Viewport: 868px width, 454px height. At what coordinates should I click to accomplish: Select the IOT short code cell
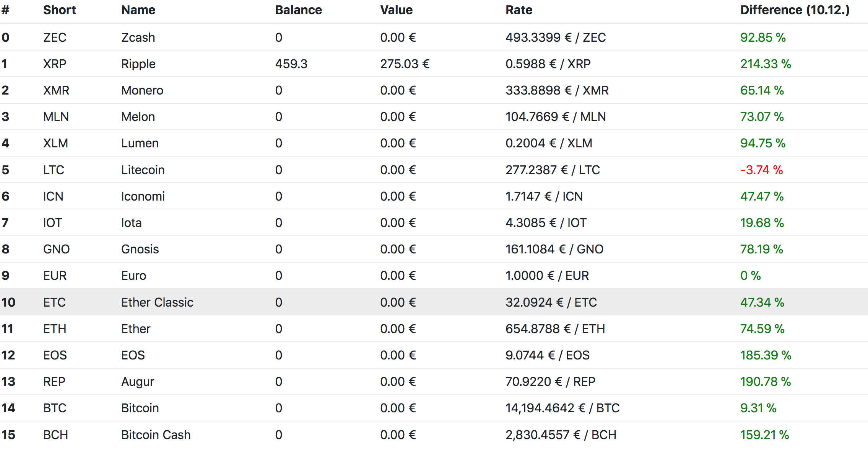pyautogui.click(x=52, y=223)
